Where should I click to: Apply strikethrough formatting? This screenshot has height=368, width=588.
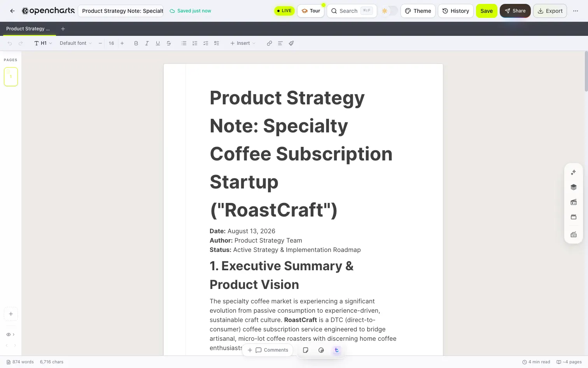click(x=169, y=43)
